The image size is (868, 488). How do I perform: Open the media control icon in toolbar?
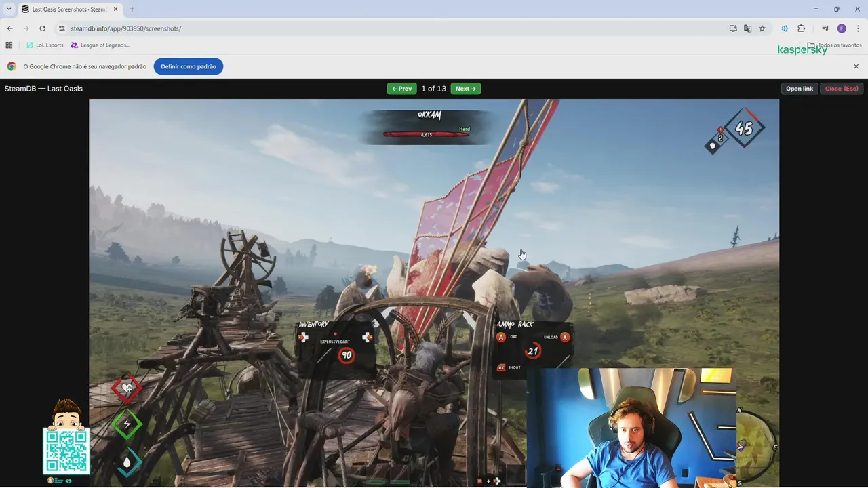[x=825, y=28]
